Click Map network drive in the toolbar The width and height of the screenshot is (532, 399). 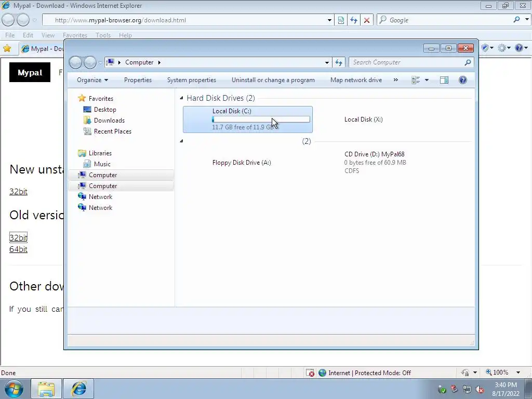356,80
